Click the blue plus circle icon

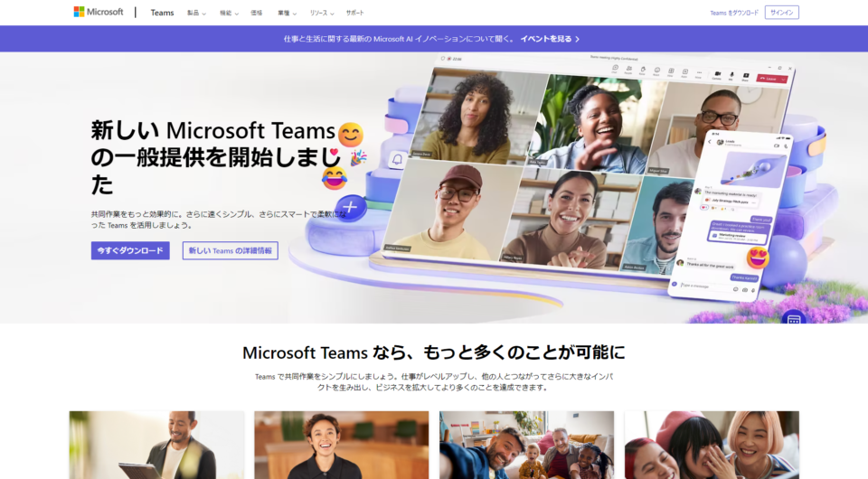[x=350, y=208]
